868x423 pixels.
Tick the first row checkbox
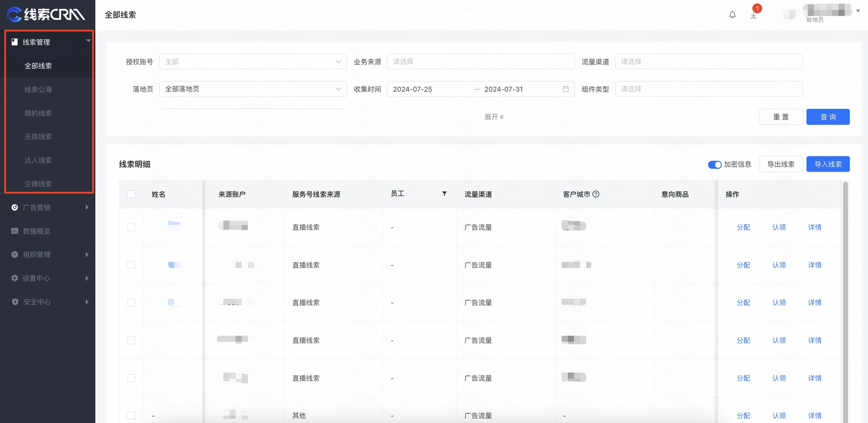coord(131,227)
